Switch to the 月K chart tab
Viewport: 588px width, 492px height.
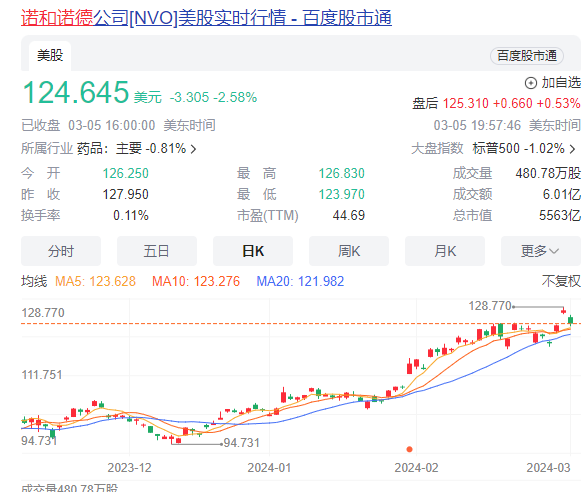pos(445,251)
